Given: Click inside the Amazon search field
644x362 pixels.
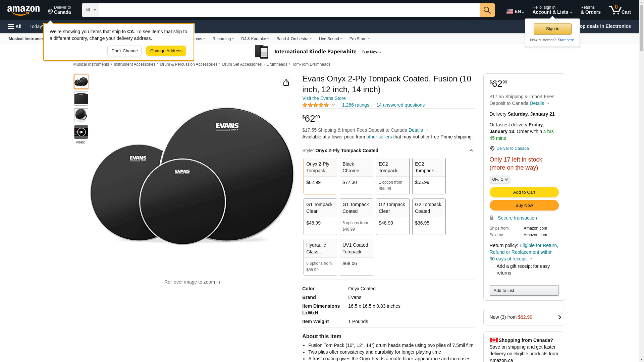Looking at the screenshot, I should (x=289, y=10).
